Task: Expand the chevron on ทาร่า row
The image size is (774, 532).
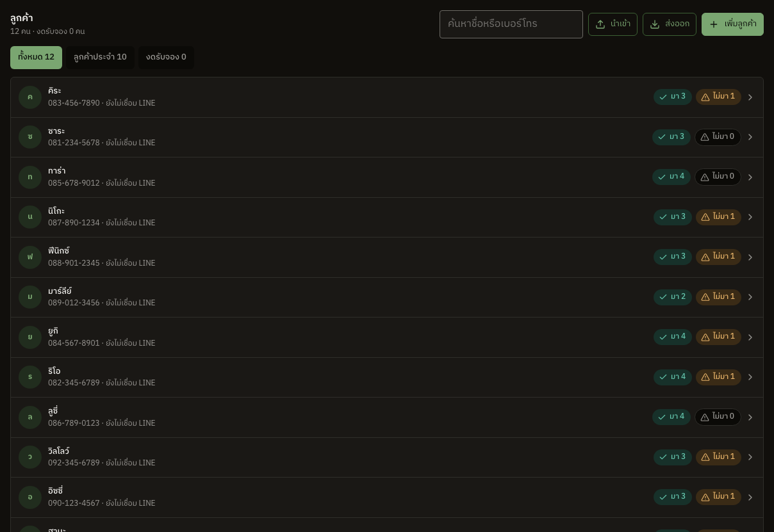Action: (750, 177)
